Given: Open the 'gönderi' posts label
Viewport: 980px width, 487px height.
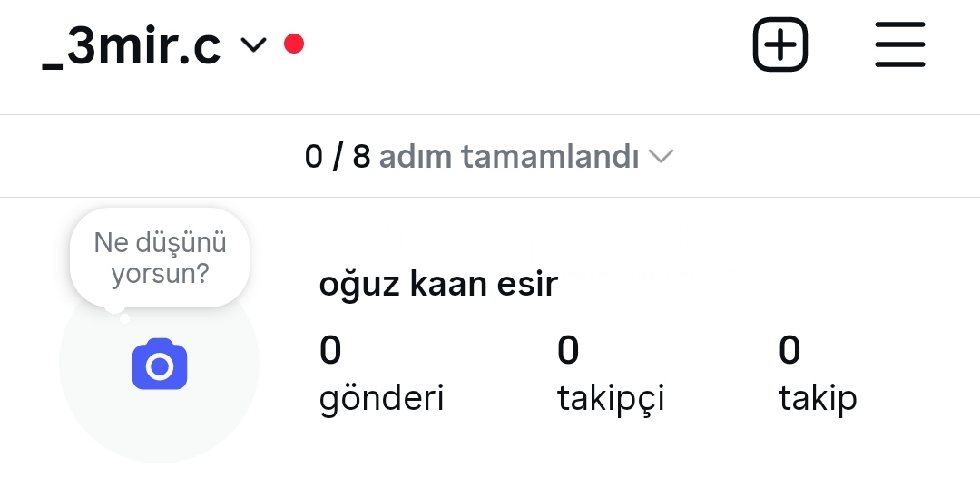Looking at the screenshot, I should point(381,398).
